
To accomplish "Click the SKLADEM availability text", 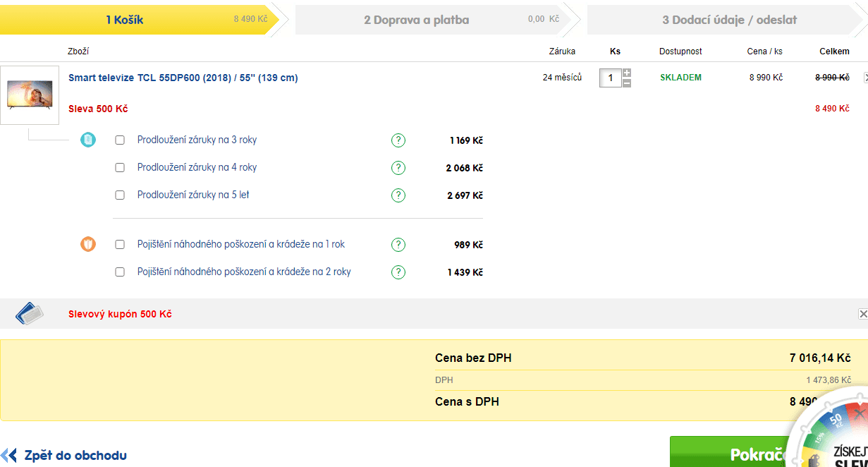I will click(681, 78).
